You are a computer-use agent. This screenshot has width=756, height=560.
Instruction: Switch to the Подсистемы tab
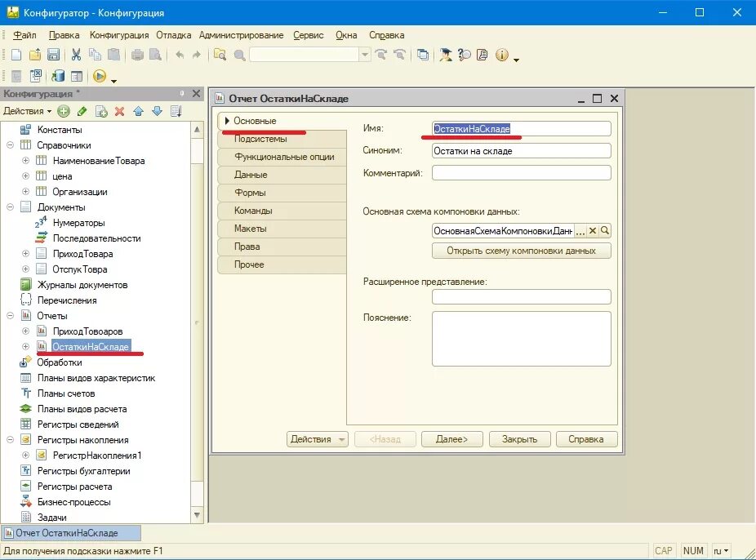tap(282, 139)
